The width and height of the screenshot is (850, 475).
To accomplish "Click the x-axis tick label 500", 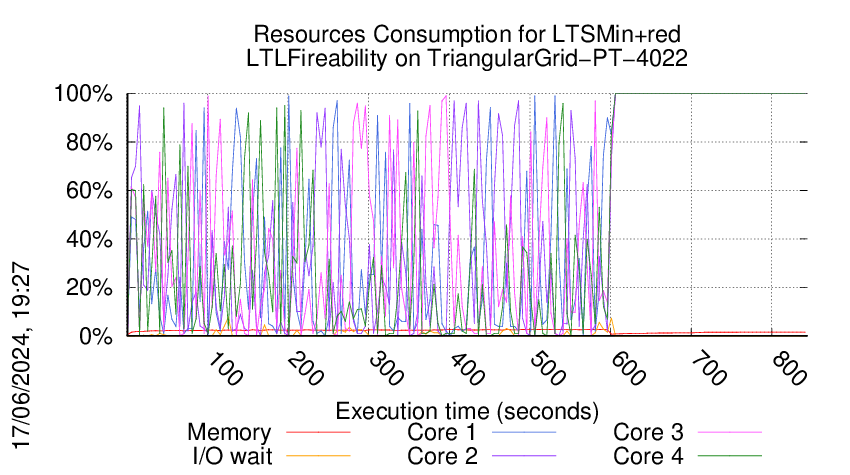I will pos(548,369).
